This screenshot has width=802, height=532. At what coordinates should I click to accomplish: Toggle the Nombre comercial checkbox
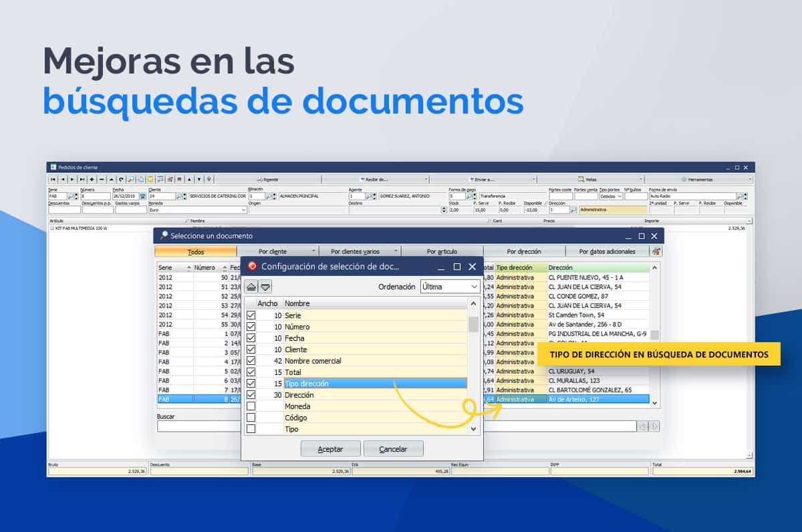(251, 361)
